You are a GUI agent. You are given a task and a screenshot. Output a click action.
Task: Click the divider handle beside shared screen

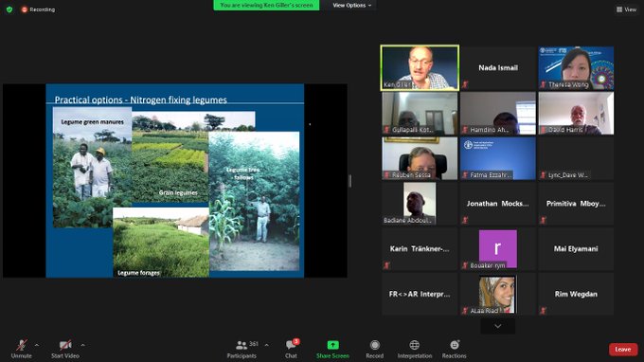click(349, 181)
